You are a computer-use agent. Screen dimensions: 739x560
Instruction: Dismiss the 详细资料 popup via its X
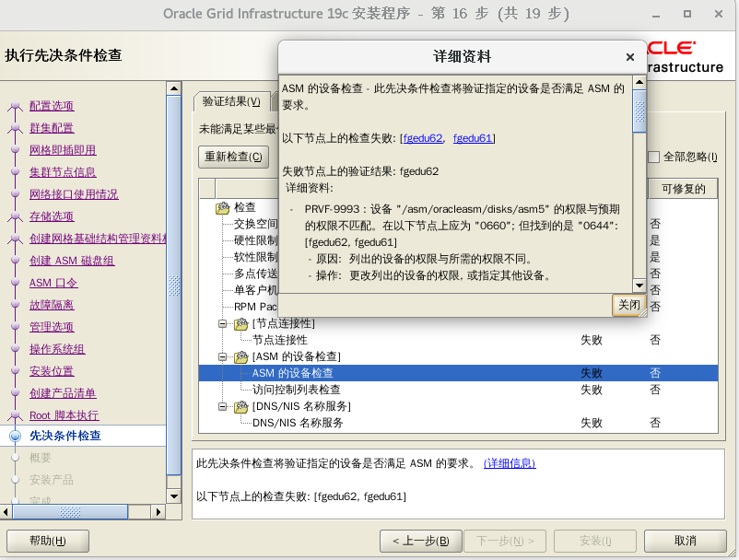click(630, 57)
